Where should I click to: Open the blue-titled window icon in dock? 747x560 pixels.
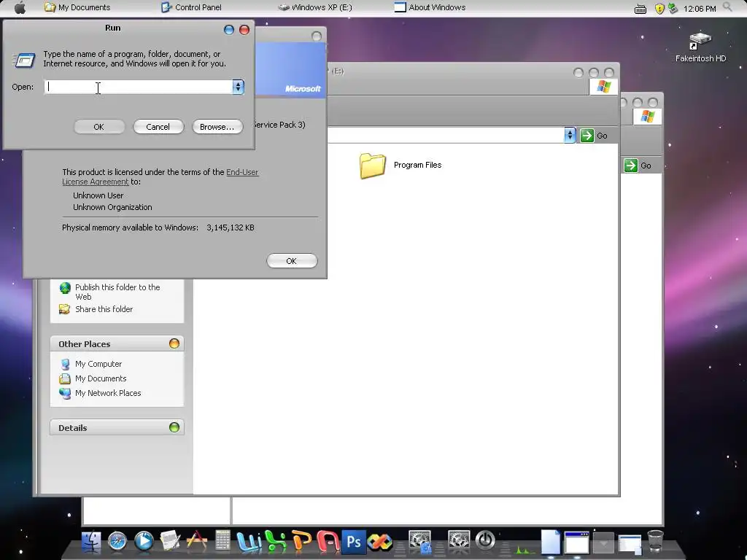click(576, 542)
